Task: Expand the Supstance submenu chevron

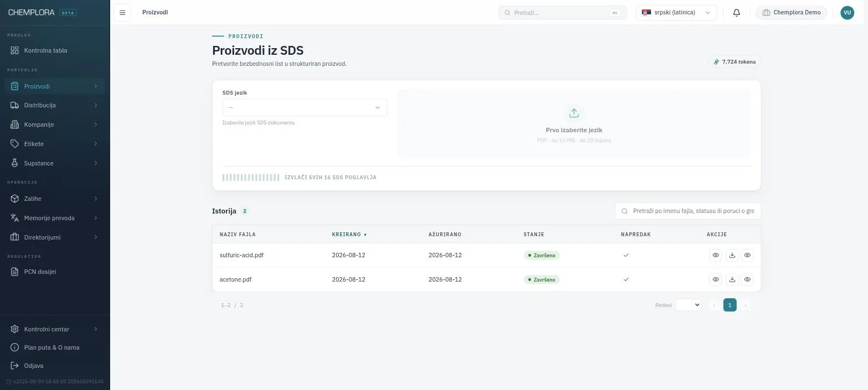Action: [96, 163]
